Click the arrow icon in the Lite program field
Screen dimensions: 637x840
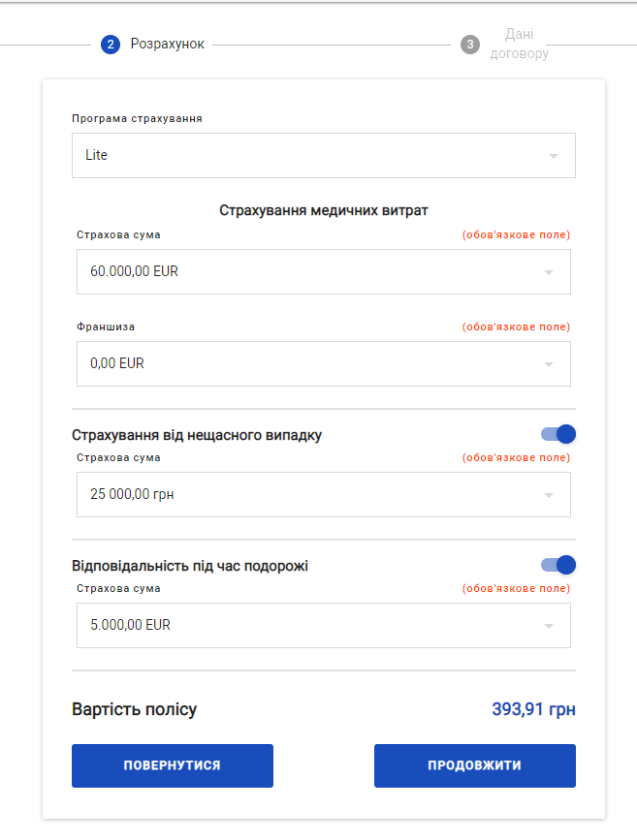point(553,156)
